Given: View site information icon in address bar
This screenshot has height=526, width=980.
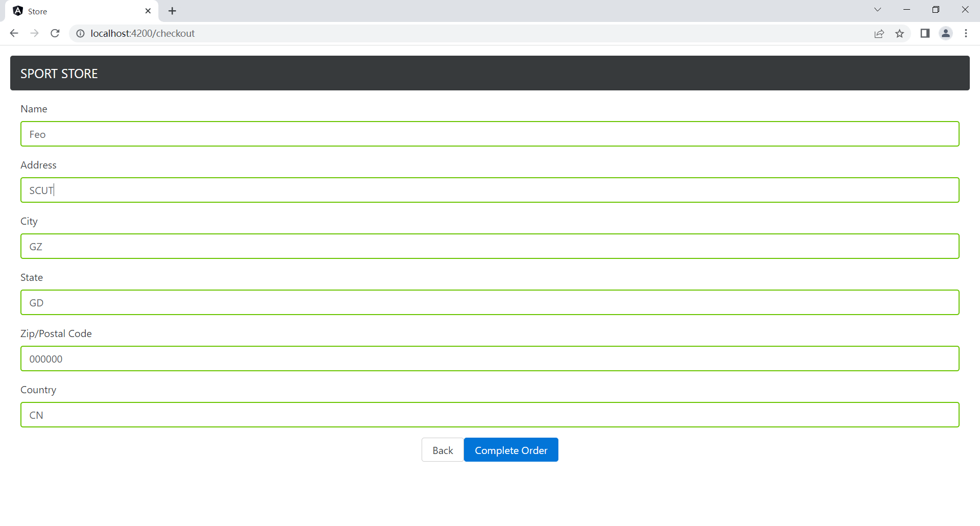Looking at the screenshot, I should pos(80,33).
